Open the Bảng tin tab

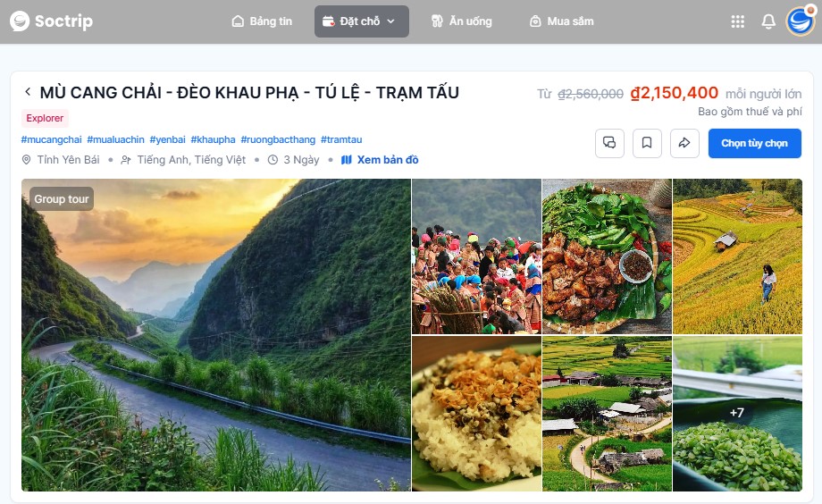click(262, 21)
